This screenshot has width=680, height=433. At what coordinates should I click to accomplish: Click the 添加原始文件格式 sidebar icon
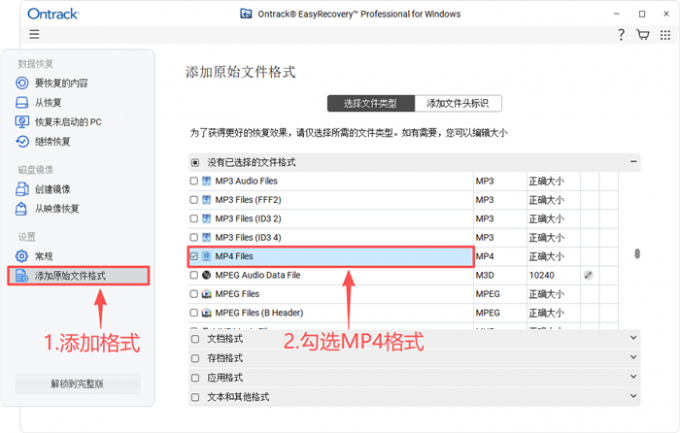pos(22,276)
